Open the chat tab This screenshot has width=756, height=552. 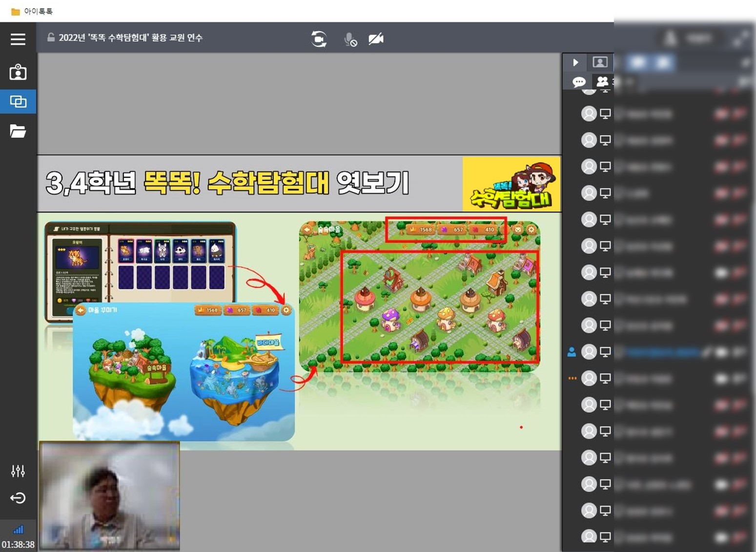[x=579, y=82]
